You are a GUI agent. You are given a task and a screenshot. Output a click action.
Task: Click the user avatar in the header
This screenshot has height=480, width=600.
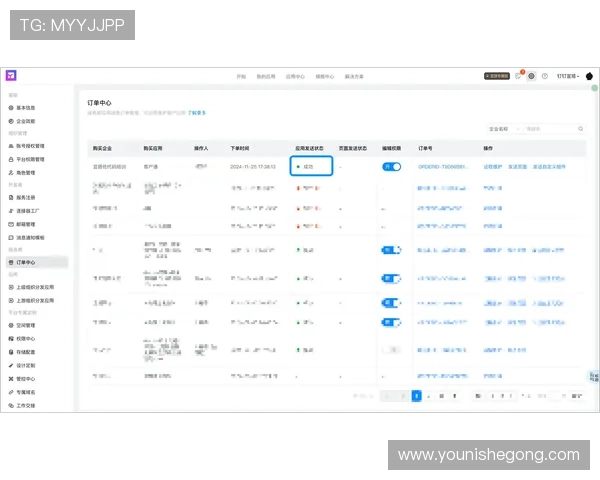click(589, 76)
